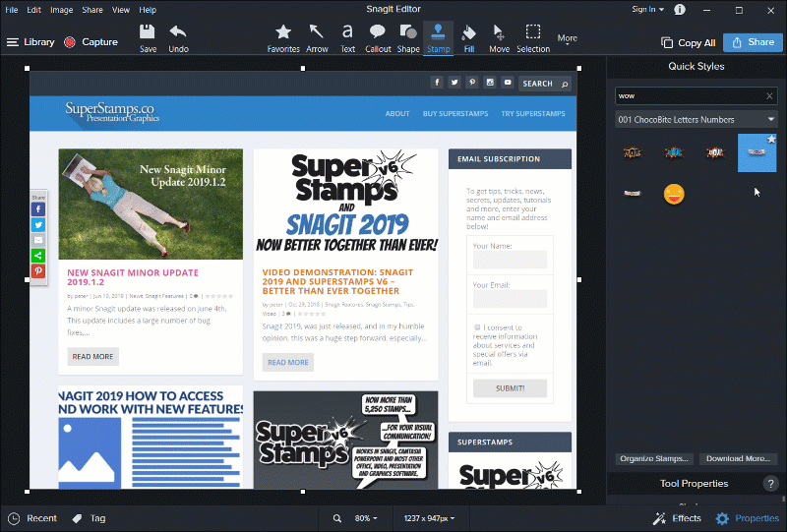Screen dimensions: 787x532
Task: Clear the stamp search field
Action: [769, 95]
